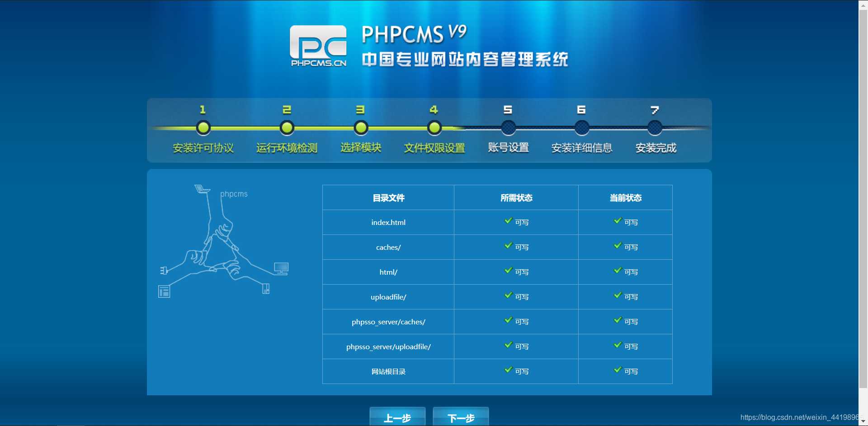This screenshot has width=868, height=426.
Task: Select the 安装详细信息 step label
Action: [582, 148]
